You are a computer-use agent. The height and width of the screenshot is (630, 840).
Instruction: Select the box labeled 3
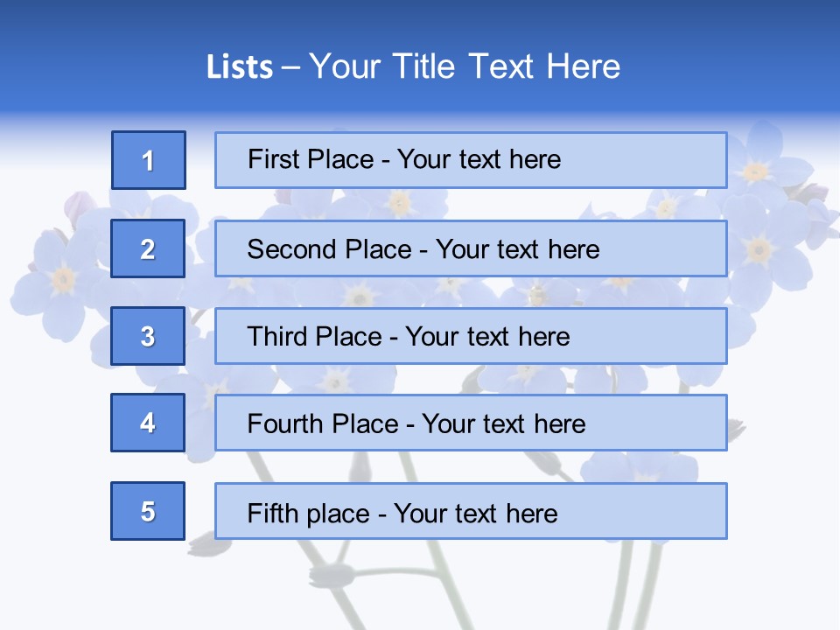click(148, 336)
